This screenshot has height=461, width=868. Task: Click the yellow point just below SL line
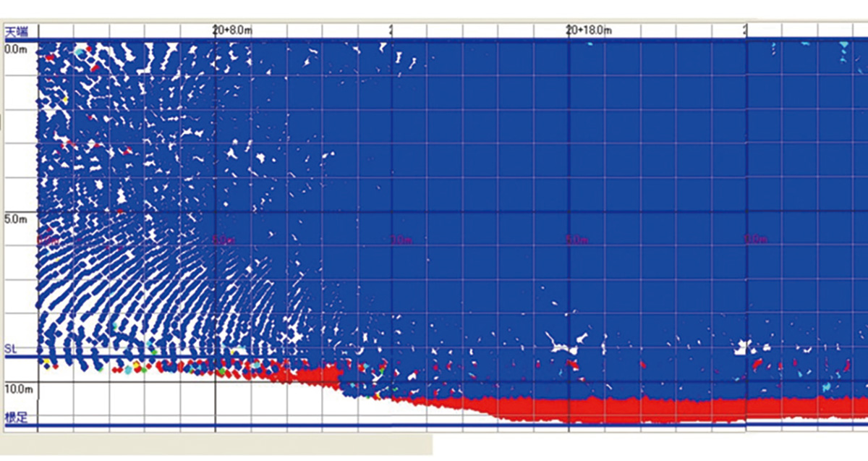coord(47,361)
